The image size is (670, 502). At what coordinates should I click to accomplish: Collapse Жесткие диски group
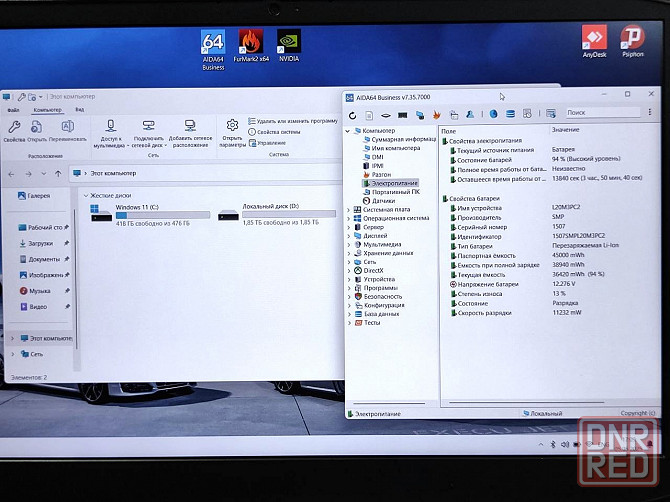[85, 196]
